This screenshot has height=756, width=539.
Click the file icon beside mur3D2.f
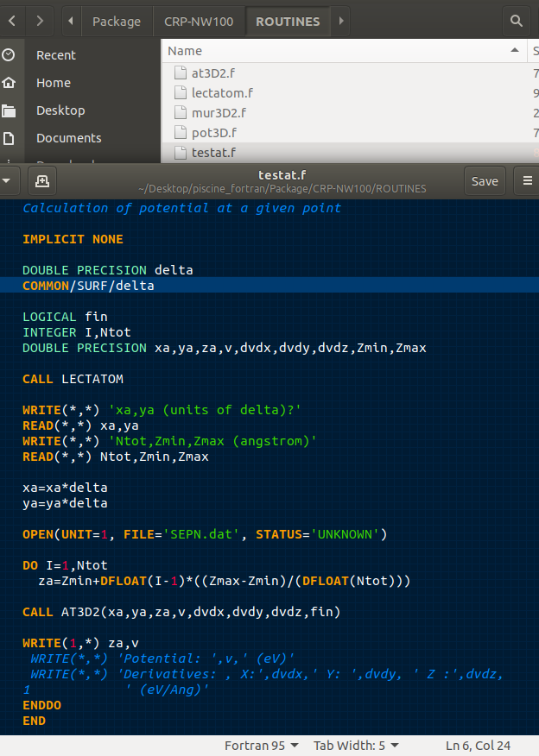click(x=180, y=112)
